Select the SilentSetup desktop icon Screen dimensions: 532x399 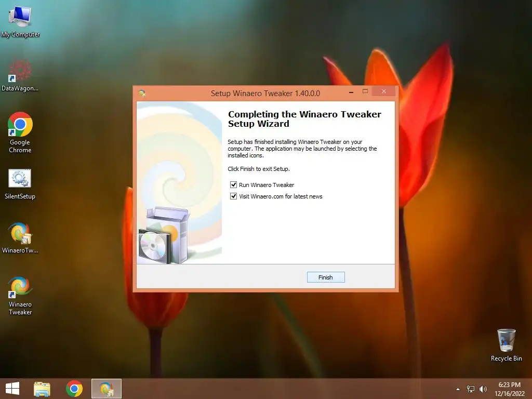[20, 184]
